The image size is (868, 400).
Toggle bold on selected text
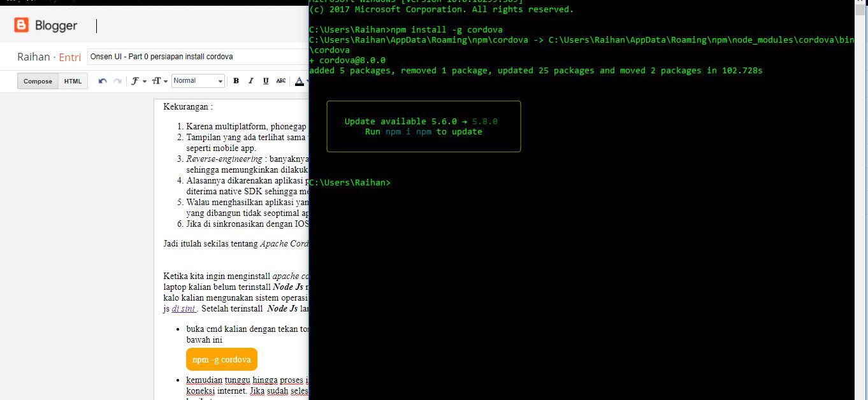pos(236,80)
